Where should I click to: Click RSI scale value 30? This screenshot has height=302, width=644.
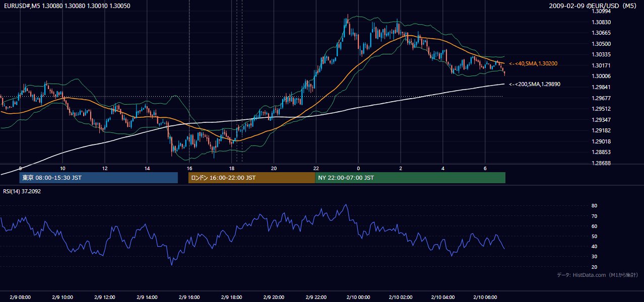point(595,257)
